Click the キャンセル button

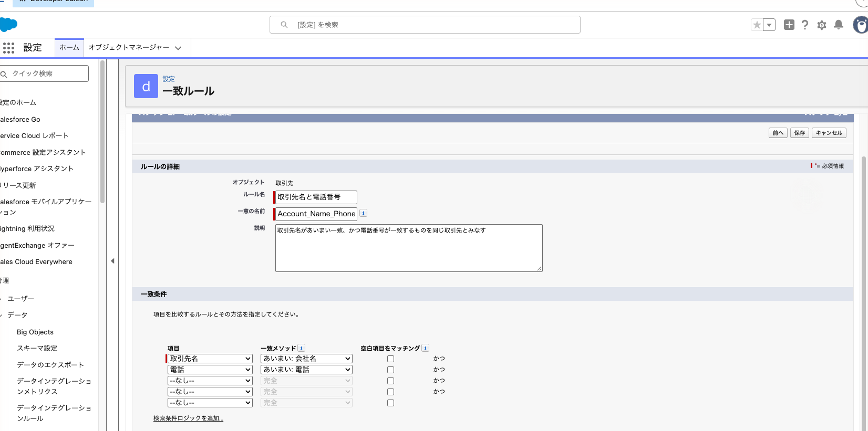click(829, 133)
